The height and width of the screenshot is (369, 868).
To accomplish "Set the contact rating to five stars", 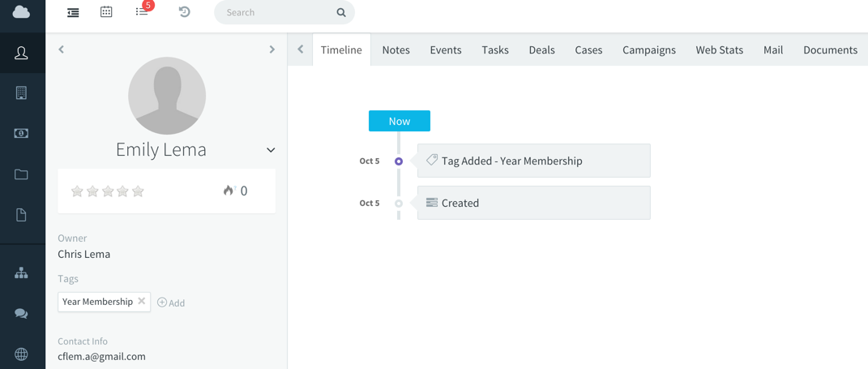I will [x=139, y=191].
